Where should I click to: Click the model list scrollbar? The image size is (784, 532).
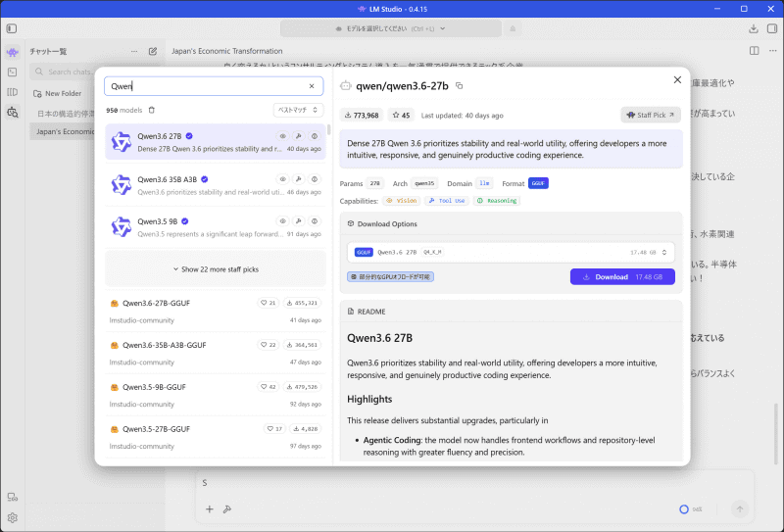tap(328, 130)
